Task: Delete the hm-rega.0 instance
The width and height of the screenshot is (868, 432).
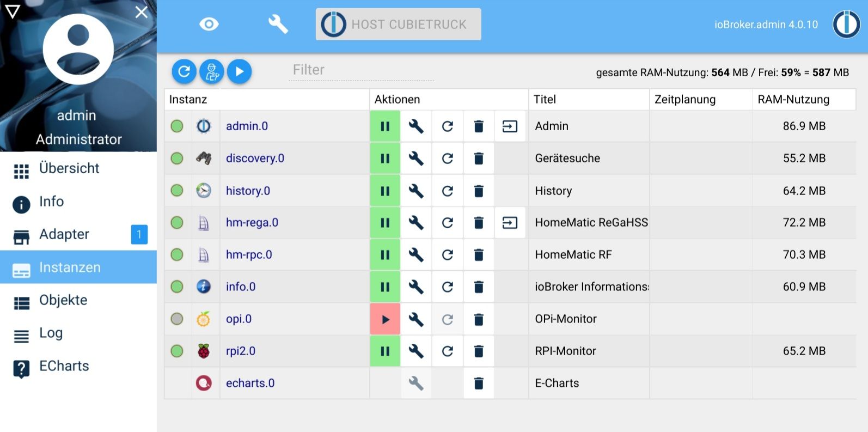Action: click(479, 223)
